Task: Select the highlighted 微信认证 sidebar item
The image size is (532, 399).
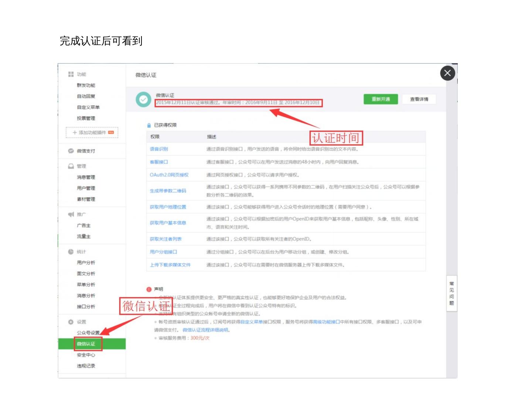Action: click(92, 344)
